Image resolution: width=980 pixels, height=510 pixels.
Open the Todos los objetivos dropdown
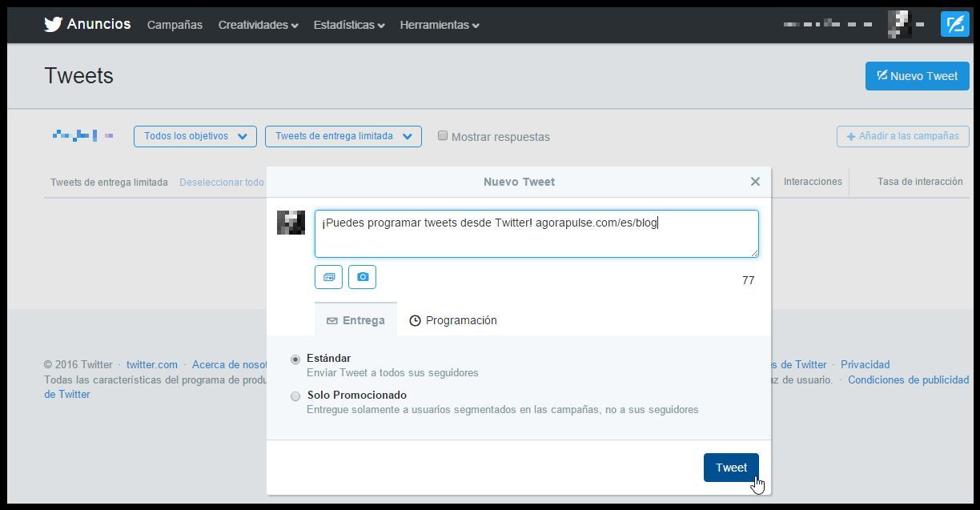click(x=194, y=136)
